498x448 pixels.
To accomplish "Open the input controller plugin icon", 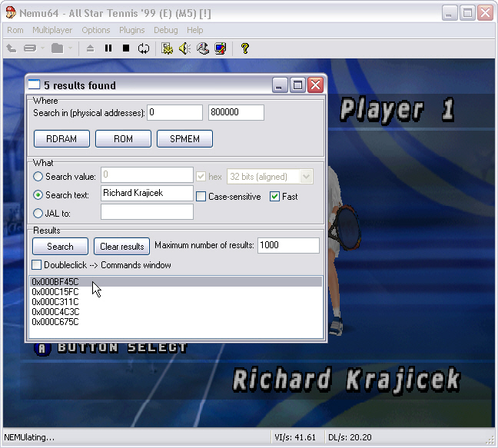I will tap(203, 48).
